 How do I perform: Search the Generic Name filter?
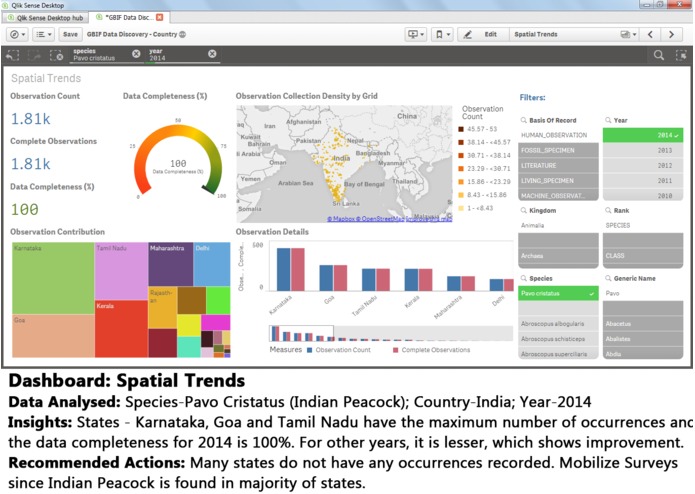[x=608, y=278]
